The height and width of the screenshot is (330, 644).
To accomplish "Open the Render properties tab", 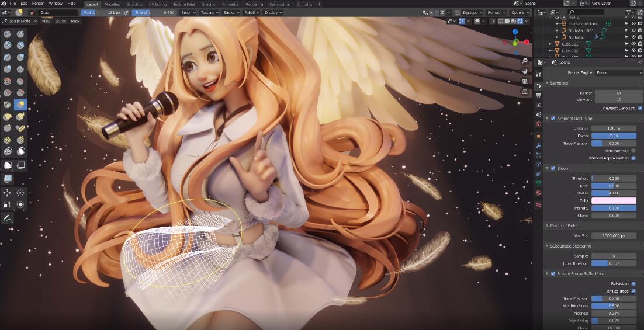I will [x=538, y=86].
